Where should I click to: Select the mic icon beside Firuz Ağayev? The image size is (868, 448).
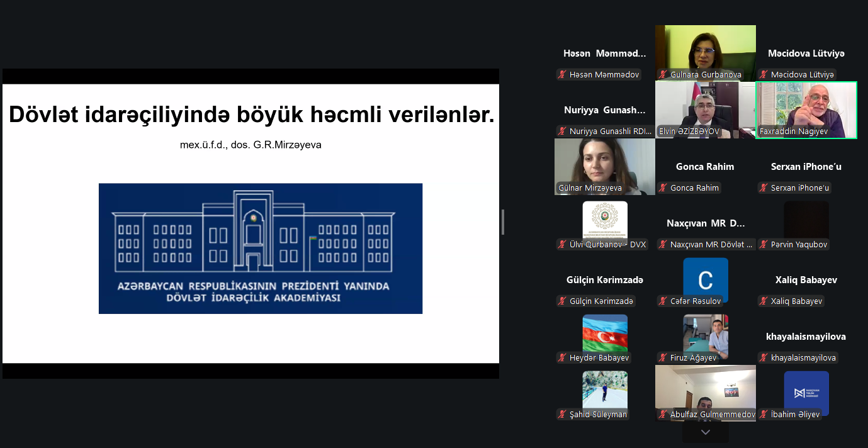point(662,357)
